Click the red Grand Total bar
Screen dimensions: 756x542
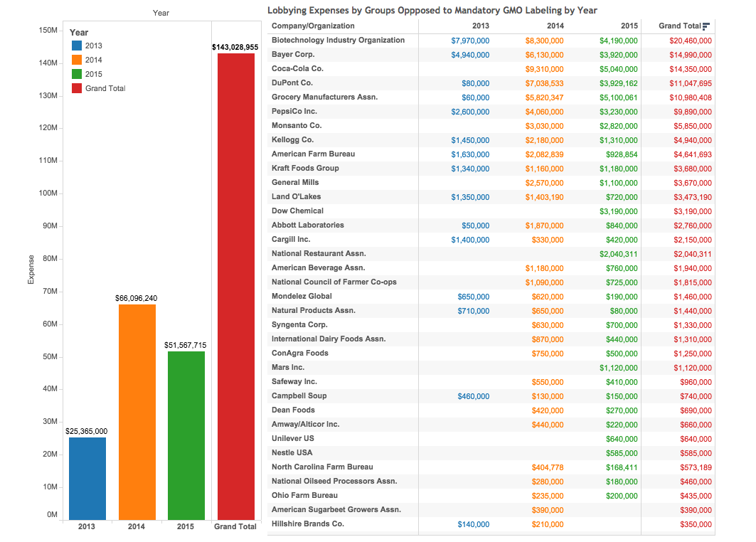(236, 287)
